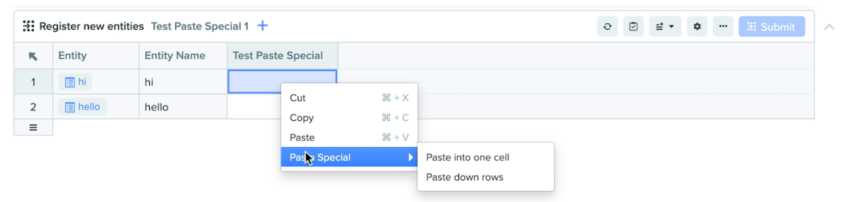Select the Test Paste Special 1 tab
The image size is (868, 202).
click(x=200, y=26)
